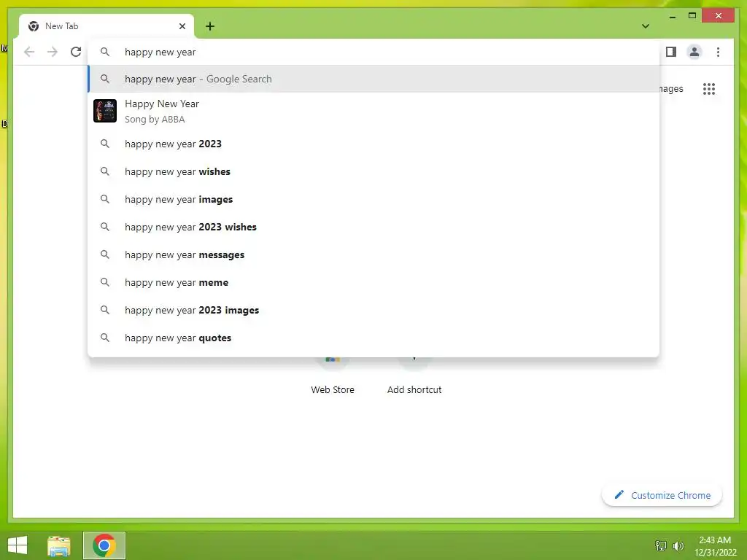Choose the Happy New Year ABBA song suggestion
747x560 pixels.
[374, 111]
